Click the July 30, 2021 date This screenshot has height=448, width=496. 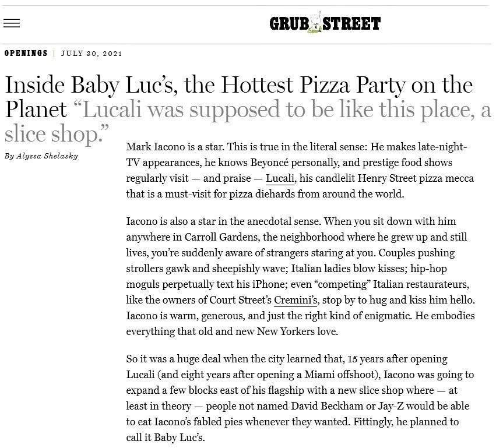coord(92,54)
